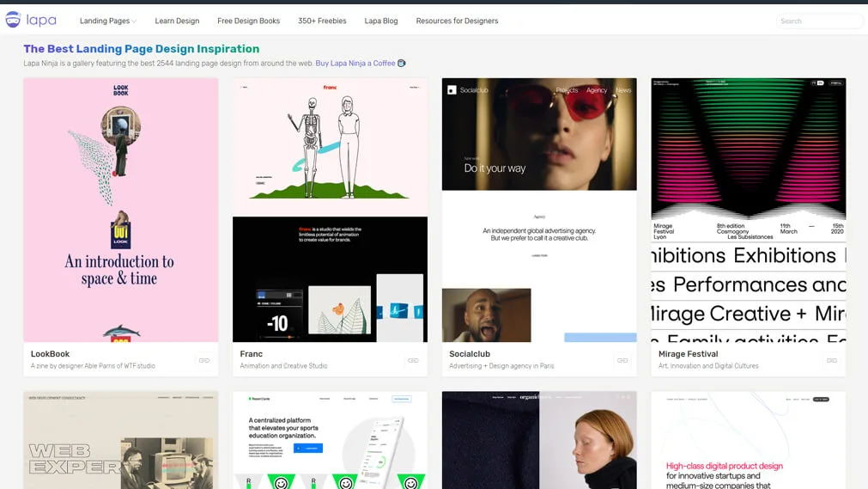Click the Lapa ninja logo icon

click(13, 20)
